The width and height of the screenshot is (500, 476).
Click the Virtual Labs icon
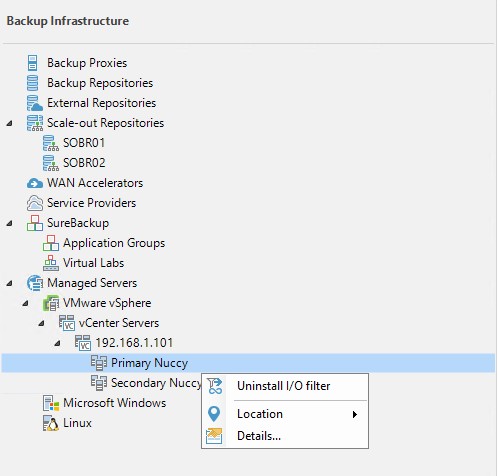tap(51, 263)
